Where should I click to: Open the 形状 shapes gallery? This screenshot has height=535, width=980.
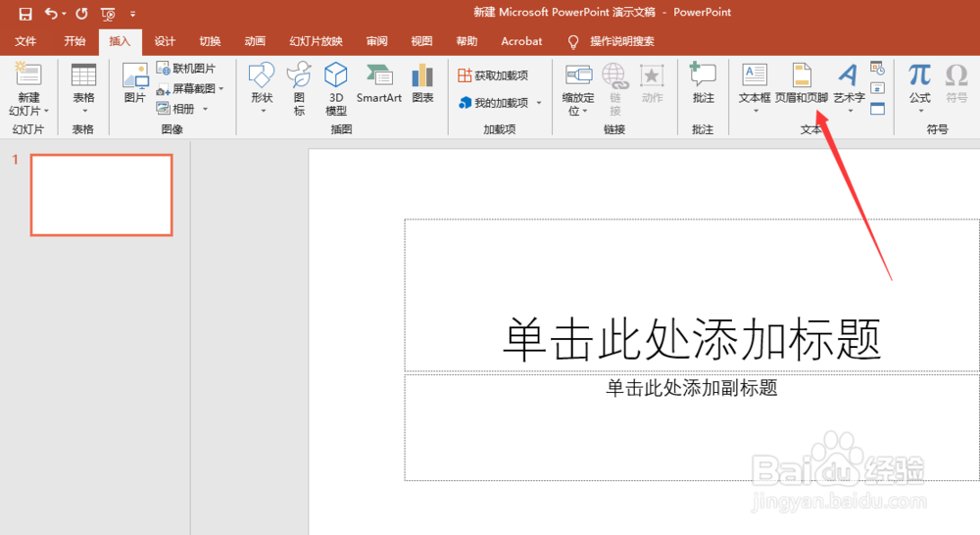point(262,89)
